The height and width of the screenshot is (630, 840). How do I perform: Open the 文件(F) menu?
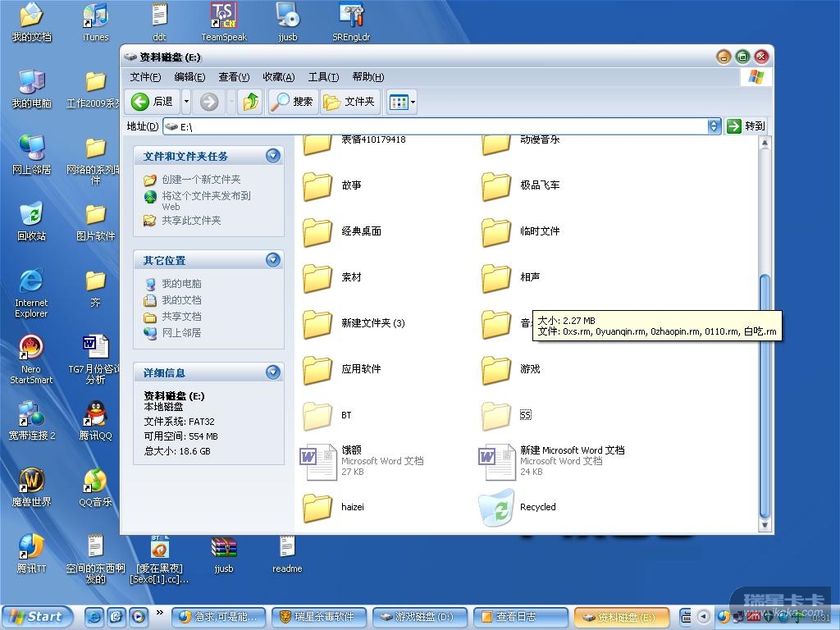click(x=145, y=77)
